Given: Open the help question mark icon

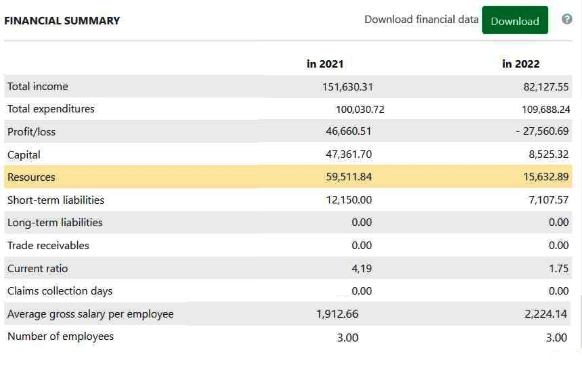Looking at the screenshot, I should pyautogui.click(x=567, y=19).
